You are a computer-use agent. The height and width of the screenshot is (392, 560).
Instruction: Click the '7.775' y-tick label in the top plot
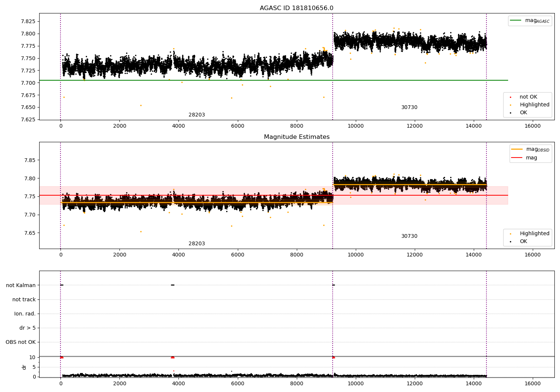click(28, 46)
